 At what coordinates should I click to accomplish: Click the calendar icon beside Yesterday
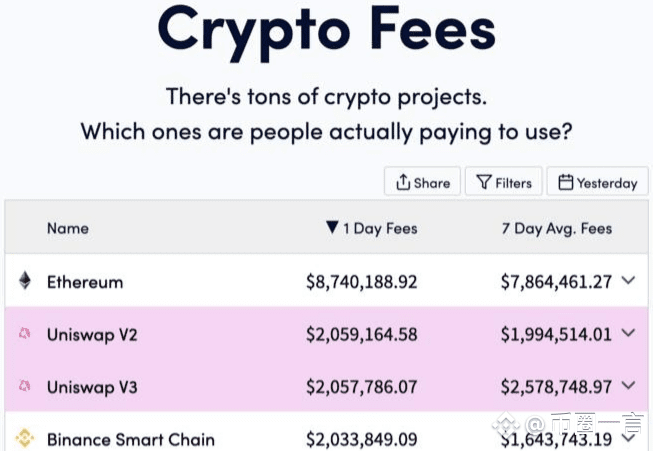click(565, 182)
